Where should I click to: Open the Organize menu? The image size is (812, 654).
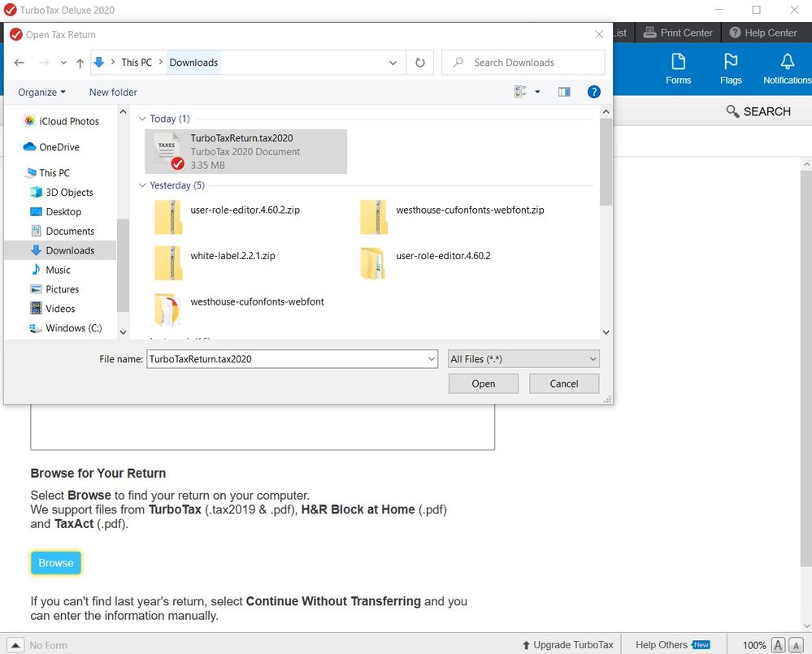tap(41, 92)
